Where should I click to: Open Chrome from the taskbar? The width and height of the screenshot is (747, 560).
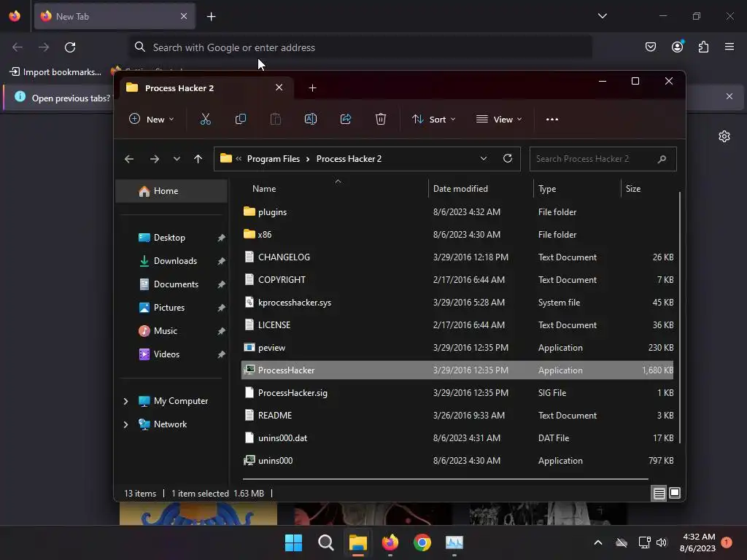(x=422, y=542)
